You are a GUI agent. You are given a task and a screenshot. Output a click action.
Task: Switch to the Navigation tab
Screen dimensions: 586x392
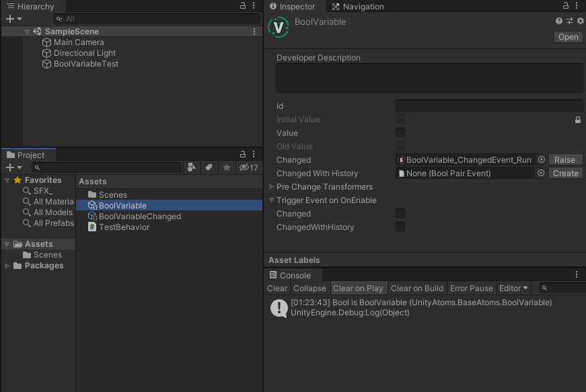pos(357,6)
